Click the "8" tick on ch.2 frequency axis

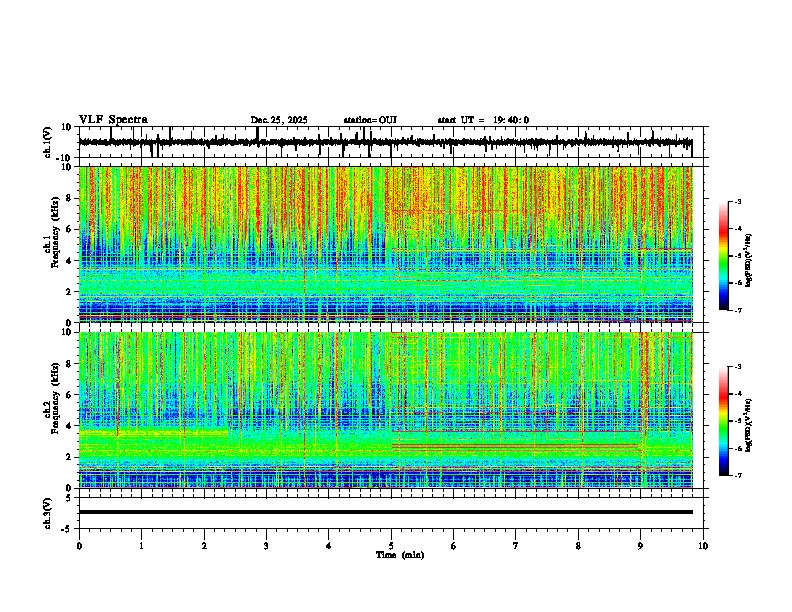(69, 364)
